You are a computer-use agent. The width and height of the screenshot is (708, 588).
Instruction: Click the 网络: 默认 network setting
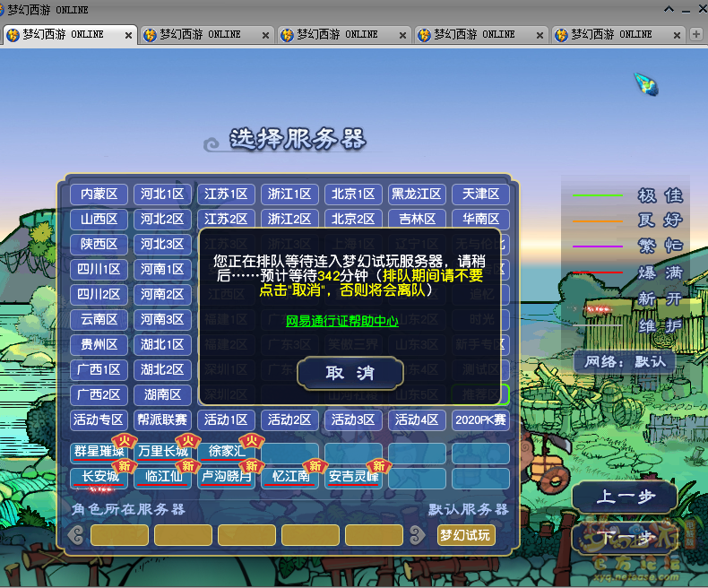(625, 361)
